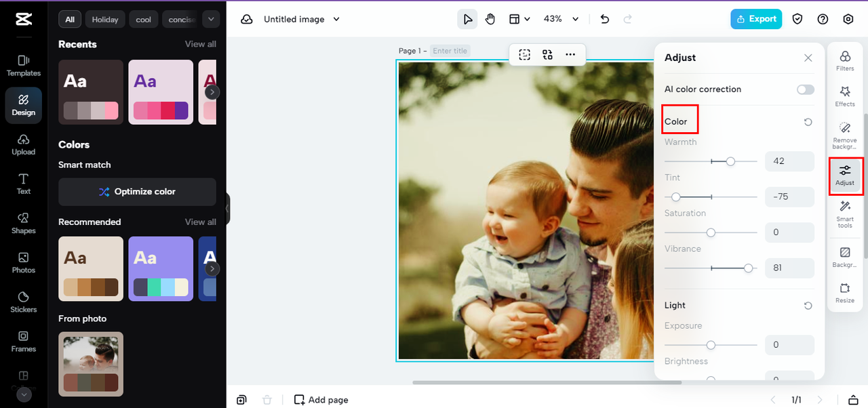This screenshot has width=868, height=408.
Task: Open the Frames sidebar panel
Action: click(24, 341)
